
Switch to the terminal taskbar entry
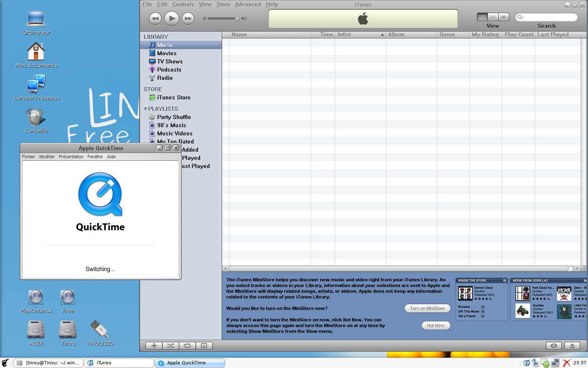[x=49, y=363]
